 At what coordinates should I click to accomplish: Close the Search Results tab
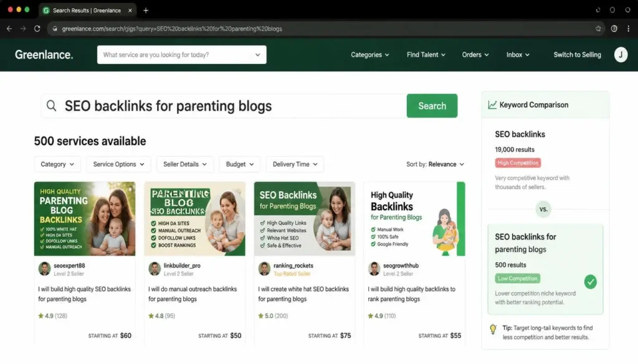point(130,11)
